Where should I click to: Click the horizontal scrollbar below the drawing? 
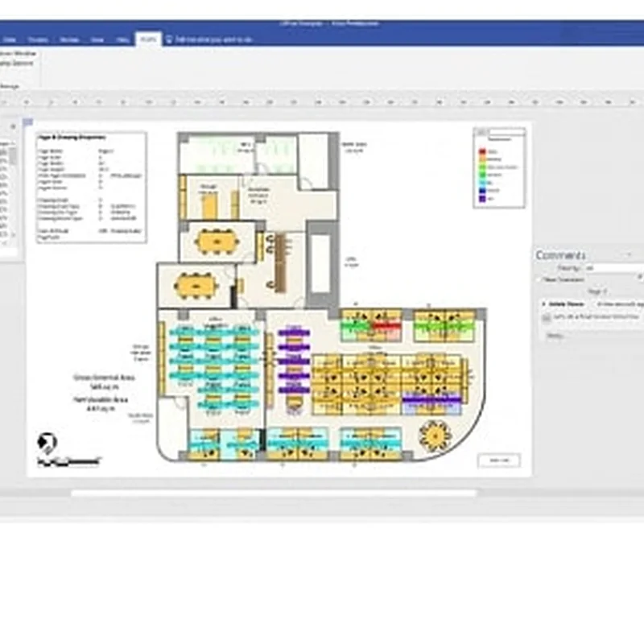[274, 493]
